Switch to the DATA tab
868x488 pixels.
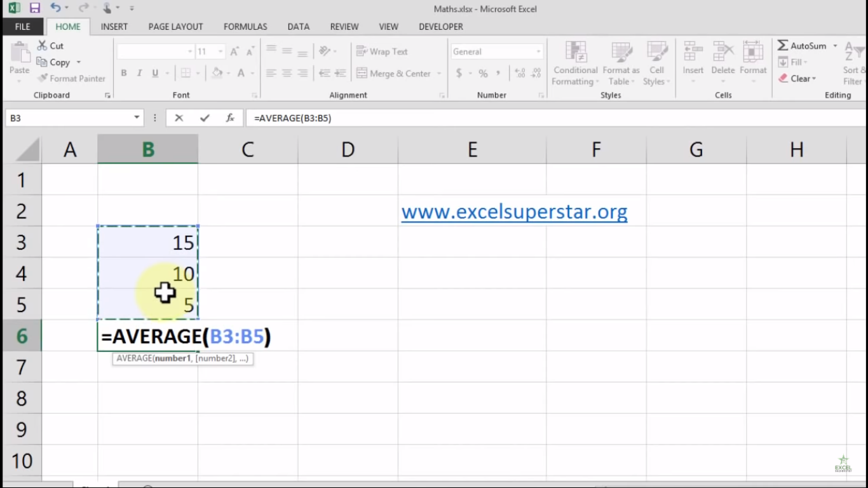point(299,27)
